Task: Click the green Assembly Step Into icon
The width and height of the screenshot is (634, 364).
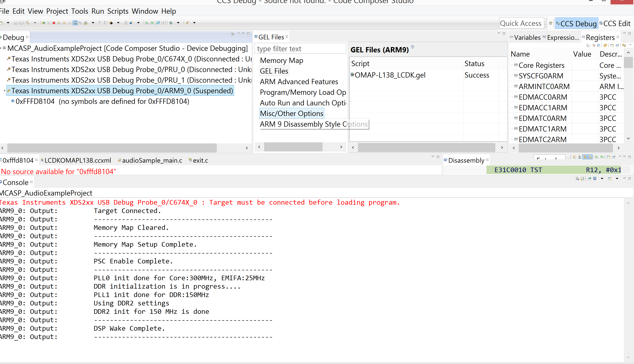Action: click(147, 23)
